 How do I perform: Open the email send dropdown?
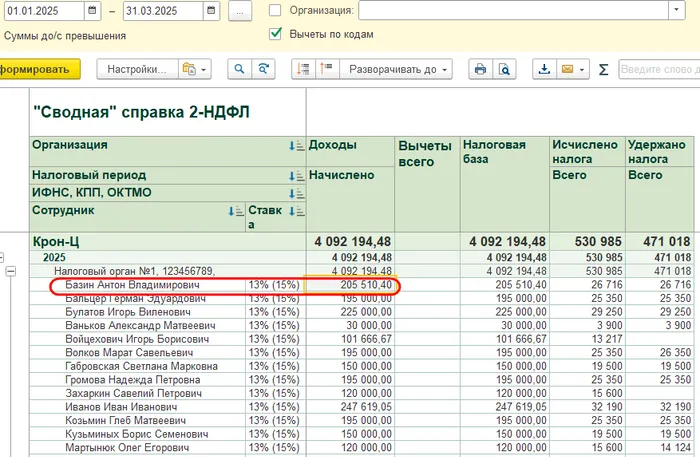click(x=573, y=70)
